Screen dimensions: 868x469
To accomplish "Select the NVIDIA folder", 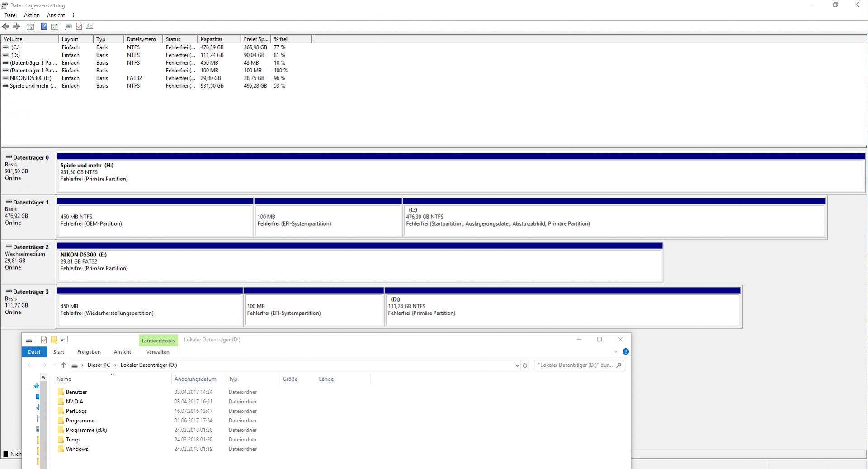I will [75, 402].
